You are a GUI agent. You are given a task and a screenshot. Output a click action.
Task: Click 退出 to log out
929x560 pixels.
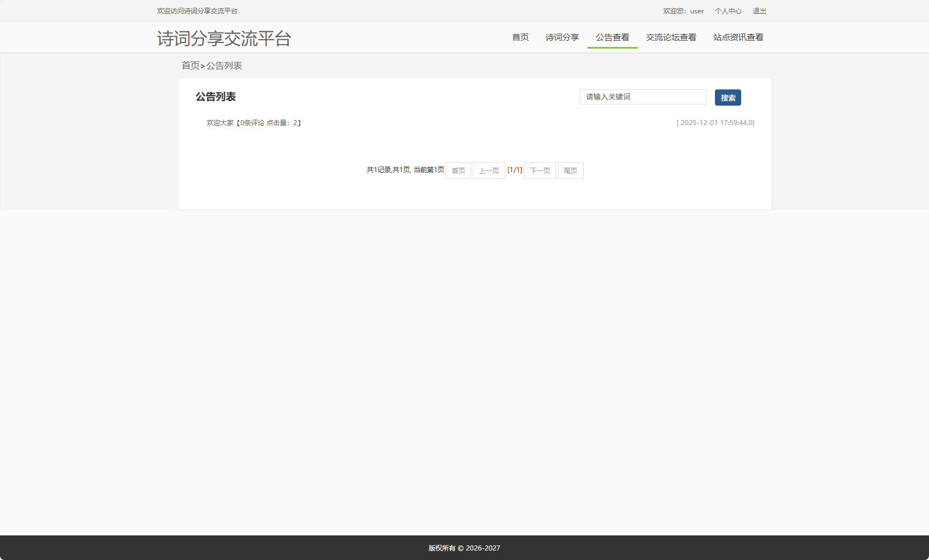tap(759, 11)
